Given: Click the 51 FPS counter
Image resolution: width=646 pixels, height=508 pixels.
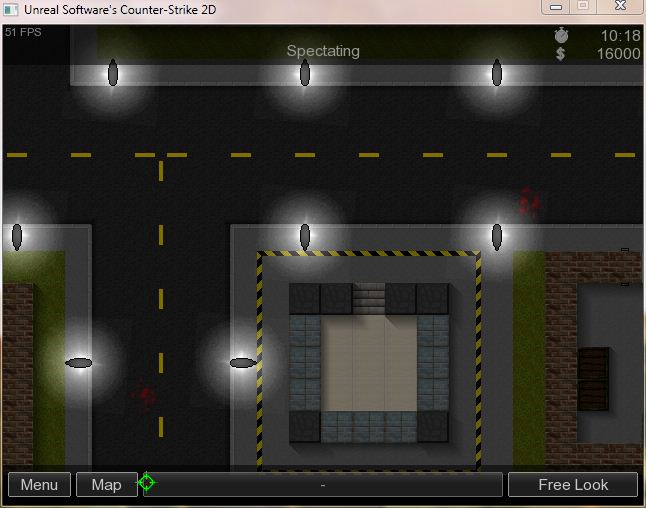Looking at the screenshot, I should pyautogui.click(x=23, y=32).
